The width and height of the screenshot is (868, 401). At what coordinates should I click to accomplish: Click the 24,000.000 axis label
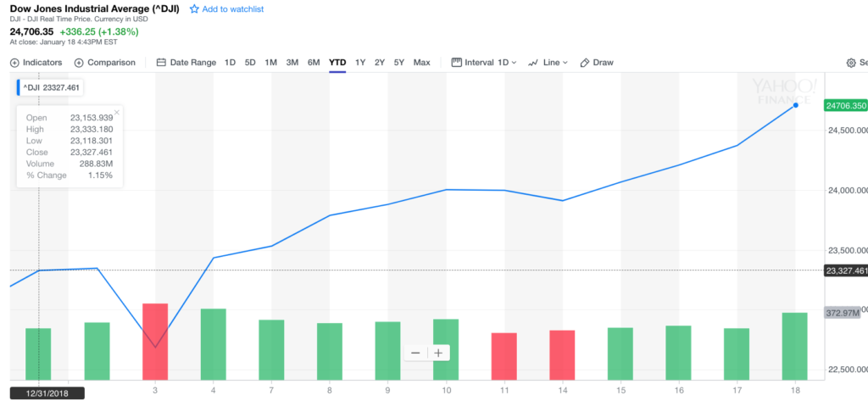[x=847, y=191]
